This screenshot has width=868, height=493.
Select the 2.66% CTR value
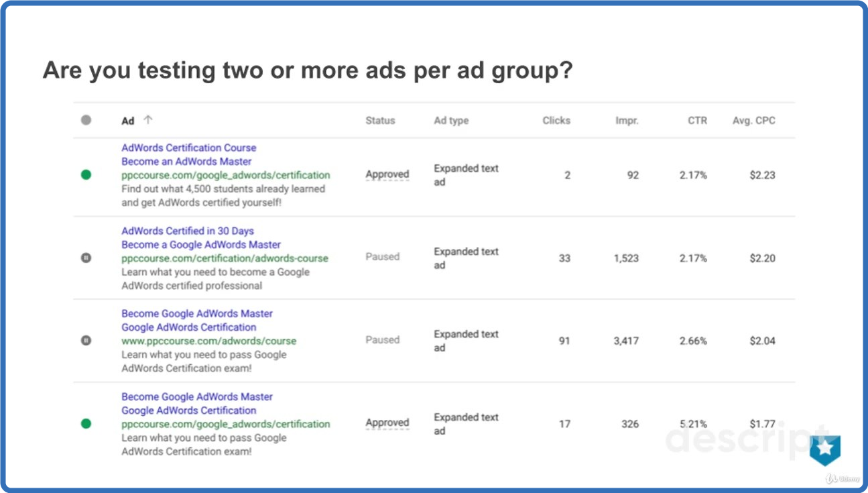(x=694, y=341)
